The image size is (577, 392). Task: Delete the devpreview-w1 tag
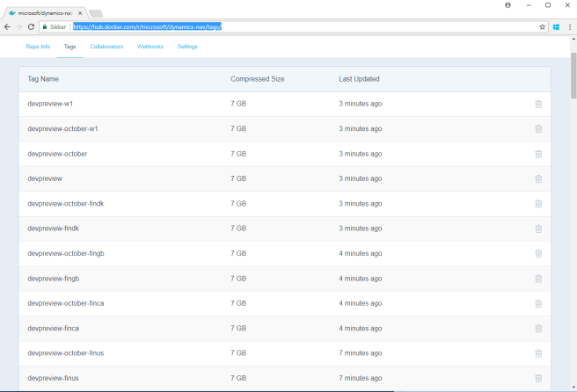tap(538, 105)
